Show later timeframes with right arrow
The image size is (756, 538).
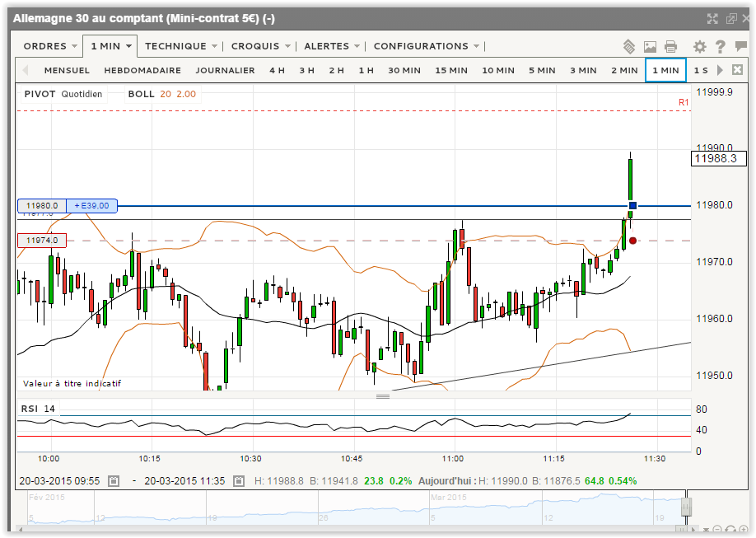[x=720, y=70]
